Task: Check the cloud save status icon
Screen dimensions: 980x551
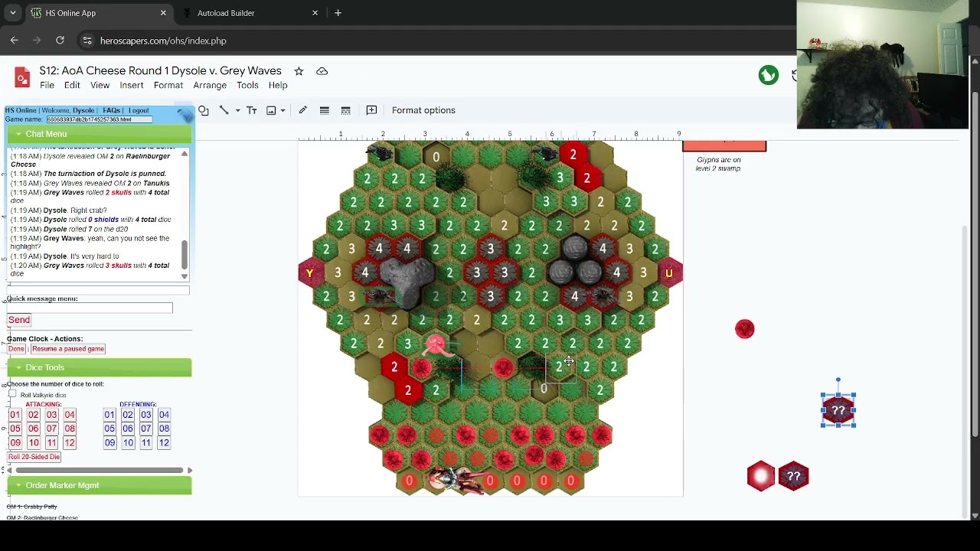Action: click(x=322, y=71)
